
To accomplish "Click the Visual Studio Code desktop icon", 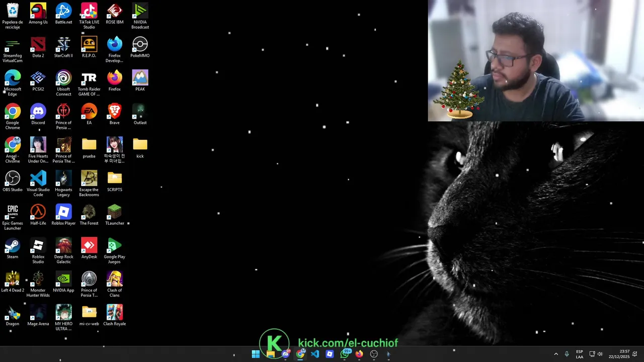I will (38, 184).
